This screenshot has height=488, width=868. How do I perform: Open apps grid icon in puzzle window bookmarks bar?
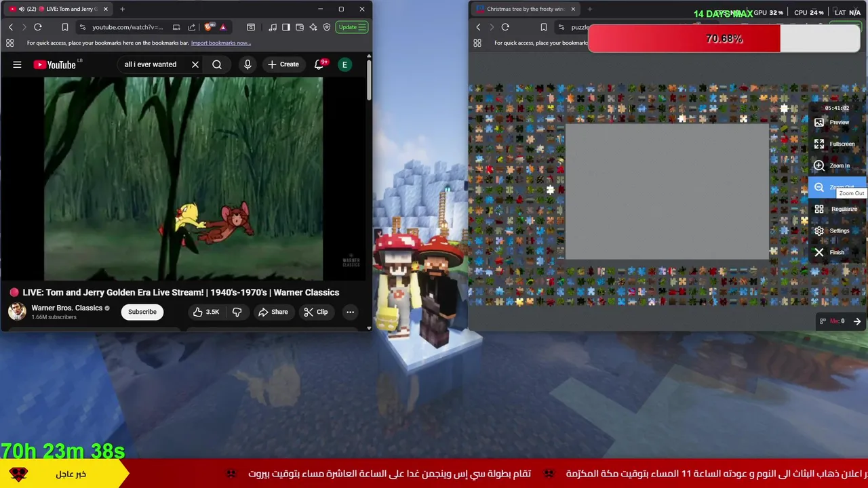[x=477, y=43]
